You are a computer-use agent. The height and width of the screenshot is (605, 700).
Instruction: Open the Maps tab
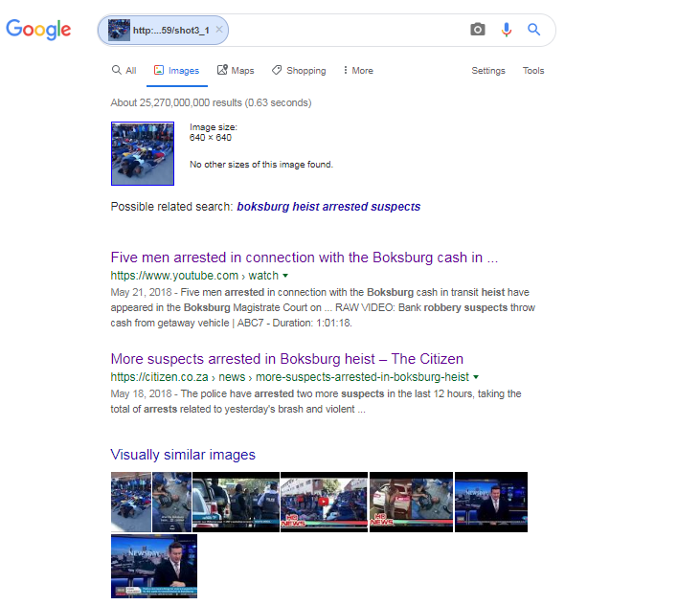click(236, 71)
